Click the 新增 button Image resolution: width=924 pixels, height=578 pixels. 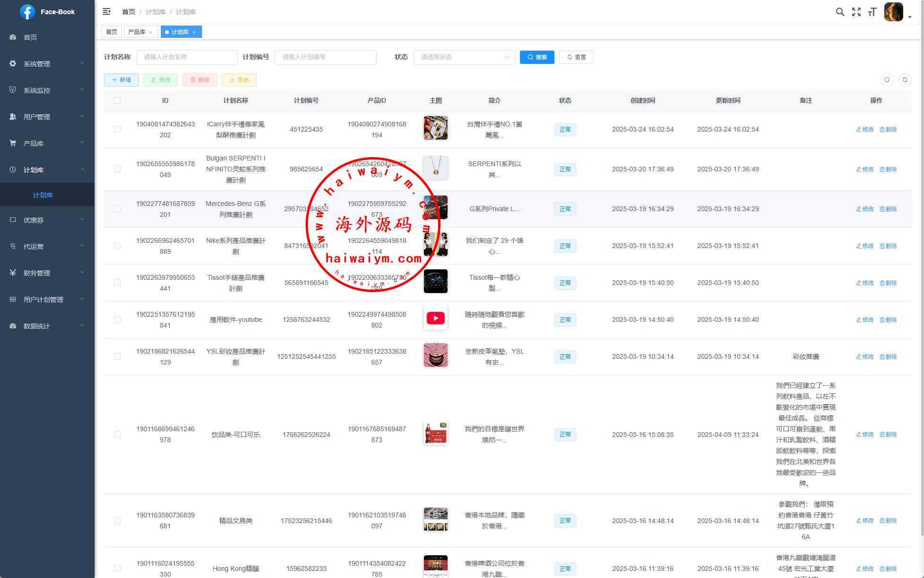tap(121, 80)
